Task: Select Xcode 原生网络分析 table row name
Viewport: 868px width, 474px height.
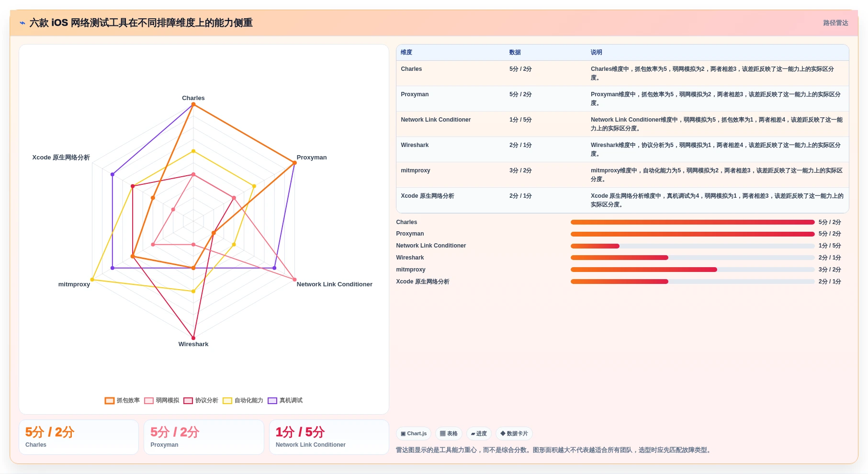Action: [x=428, y=196]
